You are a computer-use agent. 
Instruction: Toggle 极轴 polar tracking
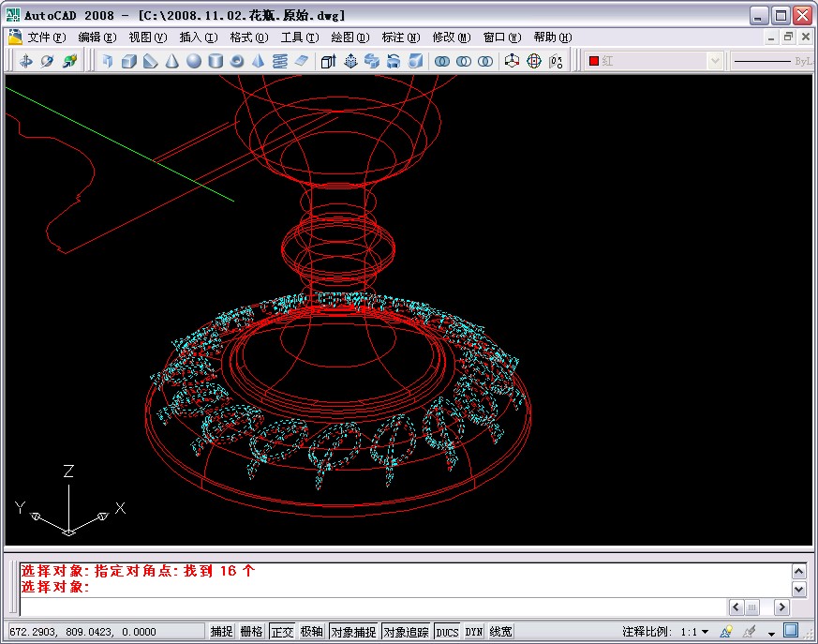tap(312, 632)
